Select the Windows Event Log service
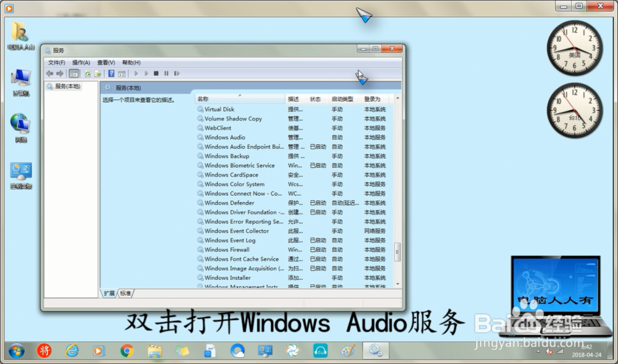618x364 pixels. (292, 240)
